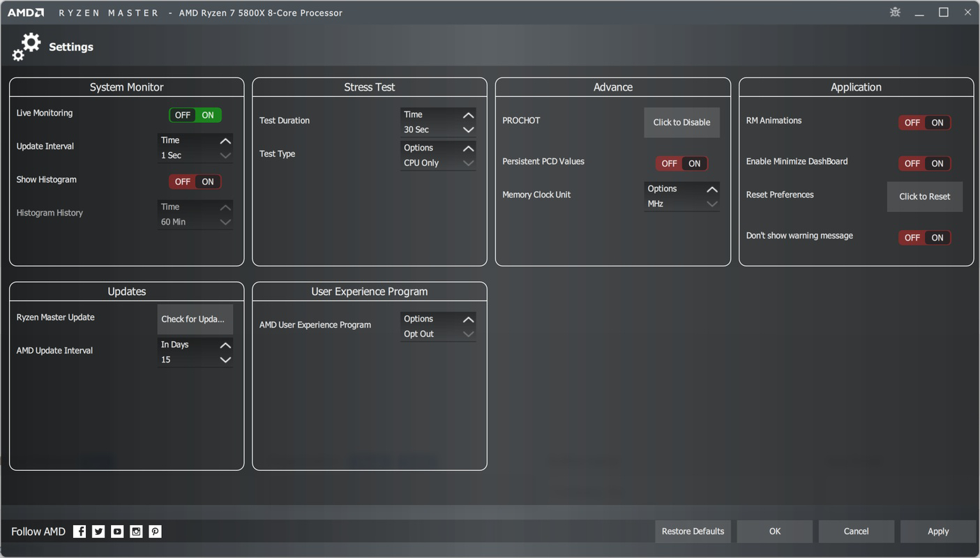The image size is (980, 558).
Task: Open AMD YouTube channel icon
Action: point(117,531)
